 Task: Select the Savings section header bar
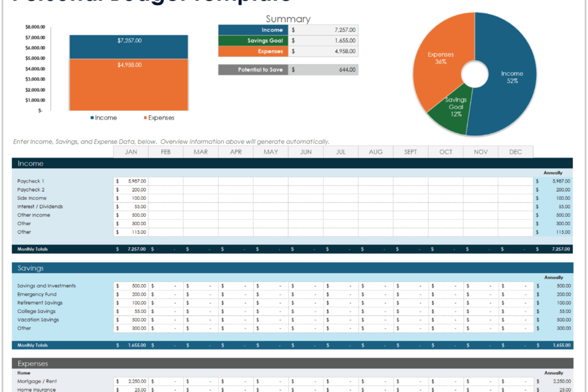coord(293,268)
